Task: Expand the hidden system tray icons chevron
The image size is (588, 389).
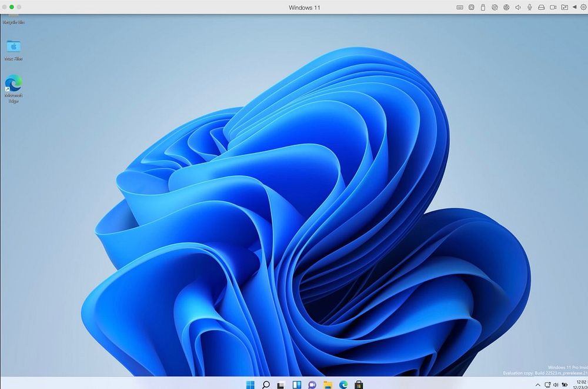Action: coord(537,385)
